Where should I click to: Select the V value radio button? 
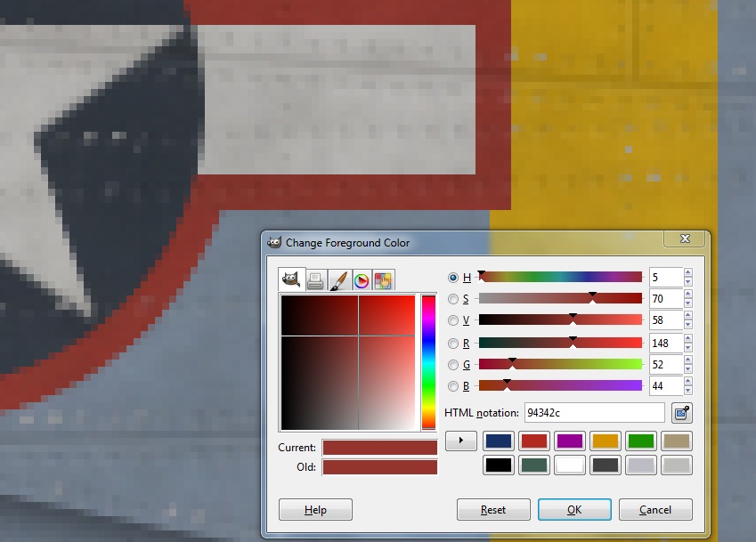[x=452, y=320]
